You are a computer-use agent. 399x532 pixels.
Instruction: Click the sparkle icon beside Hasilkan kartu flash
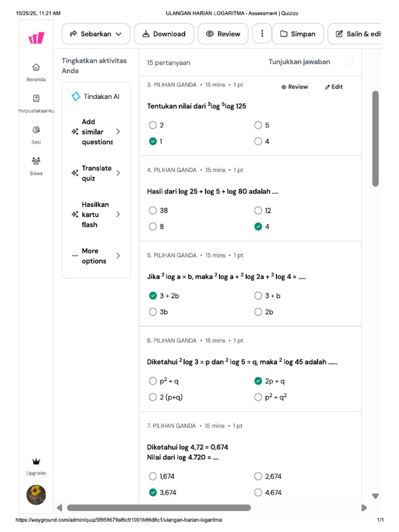tap(75, 215)
